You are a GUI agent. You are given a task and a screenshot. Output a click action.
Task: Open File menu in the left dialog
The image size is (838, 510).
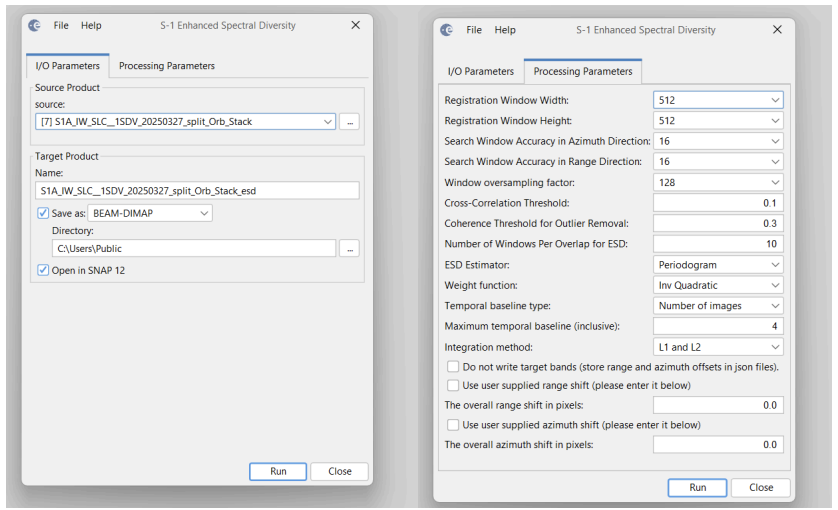click(61, 25)
